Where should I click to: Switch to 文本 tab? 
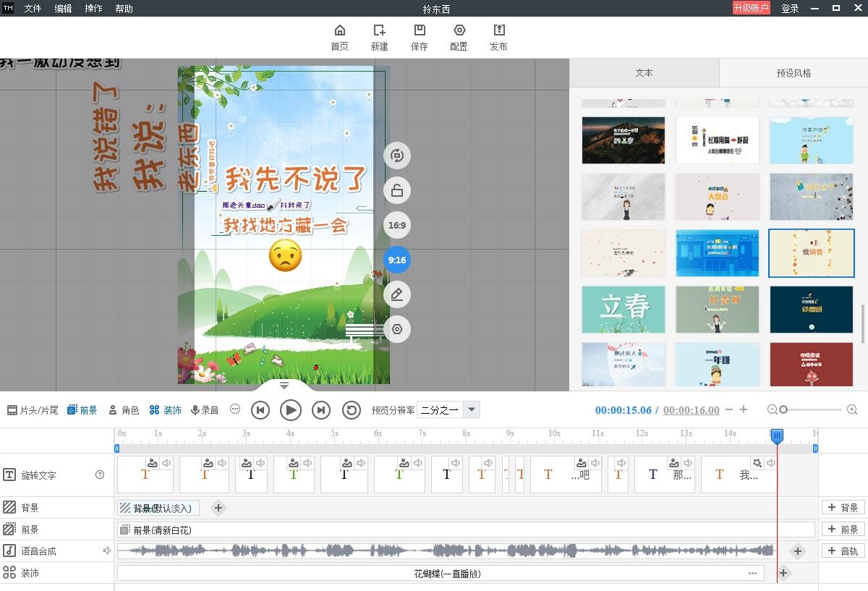click(x=644, y=73)
